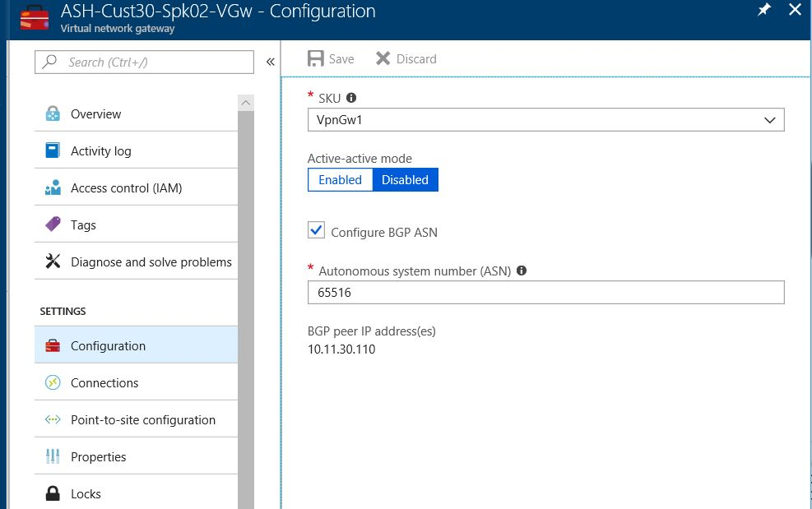Pin this blade with the pushpin icon
The width and height of the screenshot is (812, 509).
[764, 10]
